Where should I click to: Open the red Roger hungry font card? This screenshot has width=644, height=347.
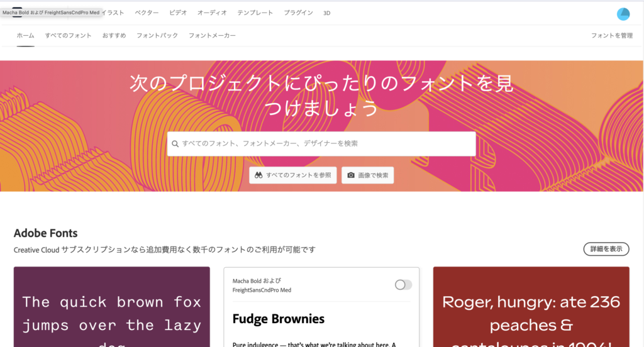pos(531,307)
